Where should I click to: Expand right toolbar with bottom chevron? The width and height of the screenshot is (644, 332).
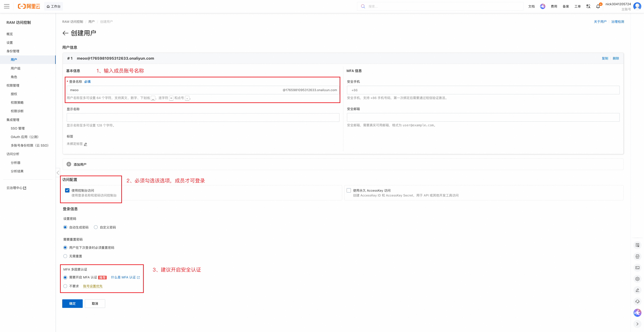point(637,324)
